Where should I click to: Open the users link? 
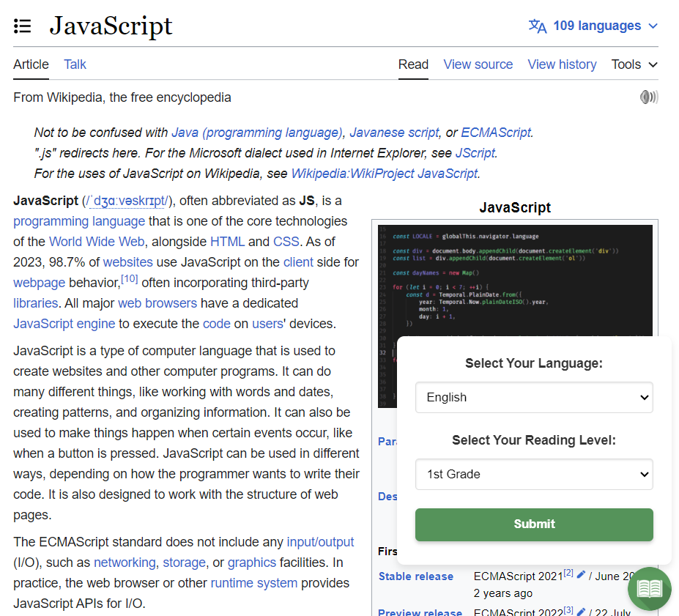click(x=267, y=324)
